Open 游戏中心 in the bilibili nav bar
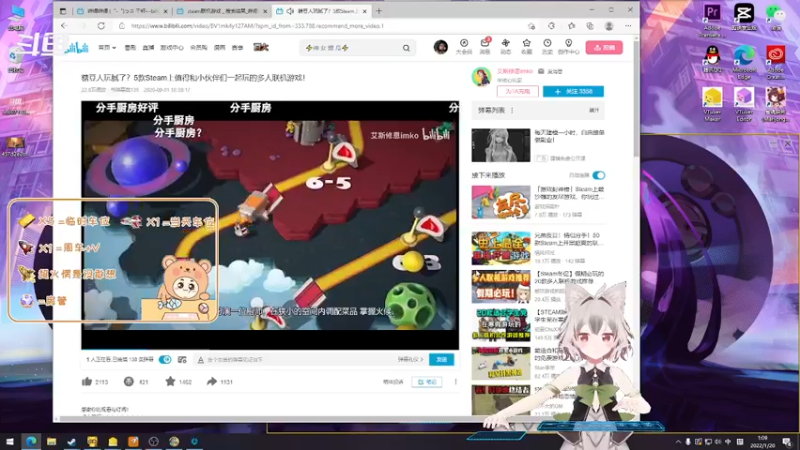Image resolution: width=800 pixels, height=450 pixels. (171, 47)
